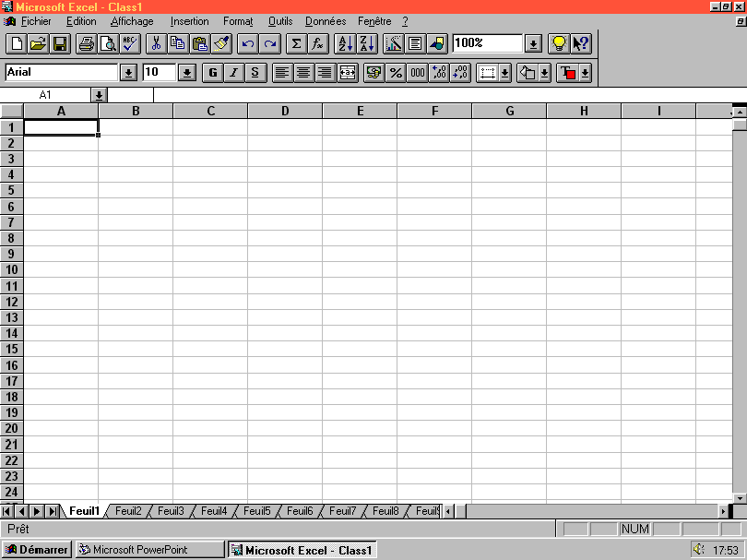Apply thousands separator 000 style
Viewport: 747px width, 560px height.
418,73
